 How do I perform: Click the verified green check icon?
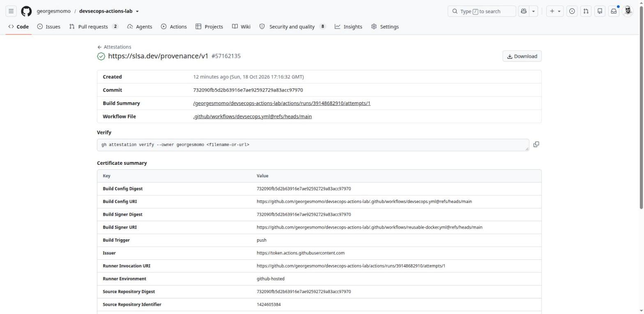pyautogui.click(x=101, y=56)
